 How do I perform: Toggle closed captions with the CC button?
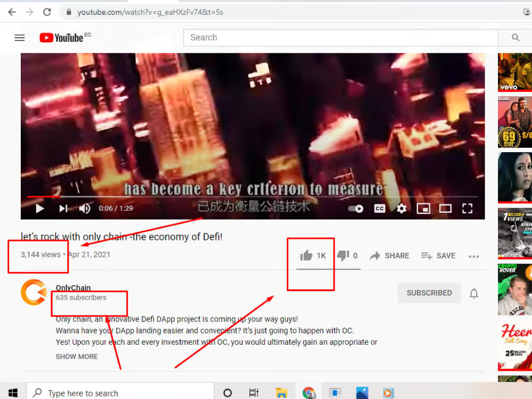379,209
